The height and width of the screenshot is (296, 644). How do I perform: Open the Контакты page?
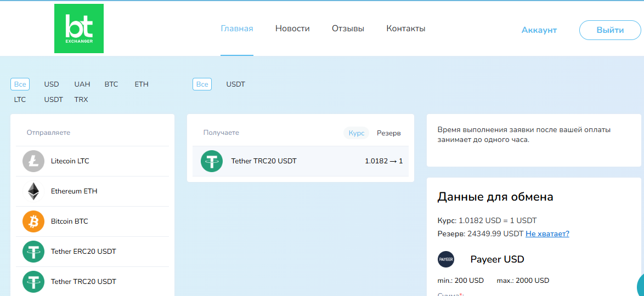point(406,29)
